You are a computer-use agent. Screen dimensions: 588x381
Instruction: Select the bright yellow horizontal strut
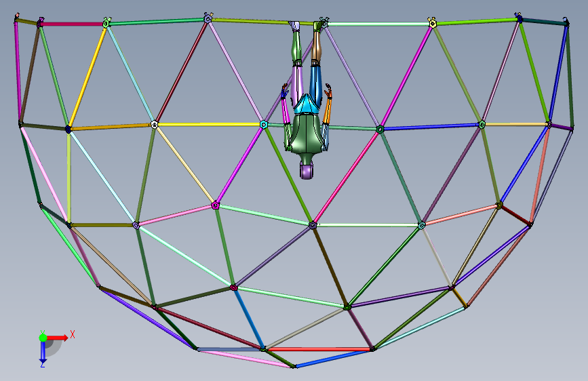(x=209, y=124)
